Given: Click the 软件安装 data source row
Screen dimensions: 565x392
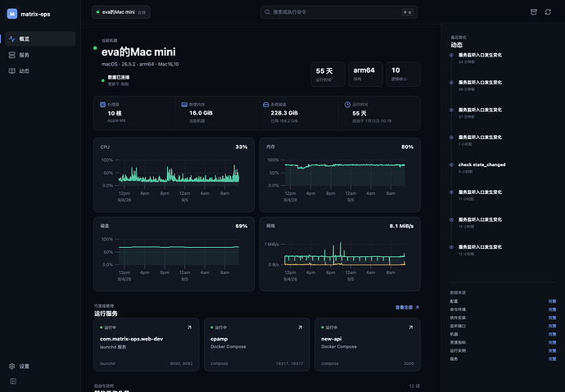Looking at the screenshot, I should click(x=503, y=318).
